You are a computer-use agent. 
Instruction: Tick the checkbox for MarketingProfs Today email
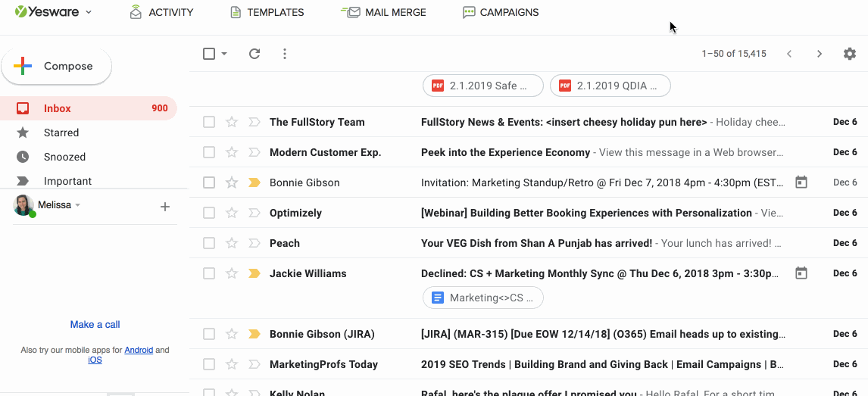(209, 364)
